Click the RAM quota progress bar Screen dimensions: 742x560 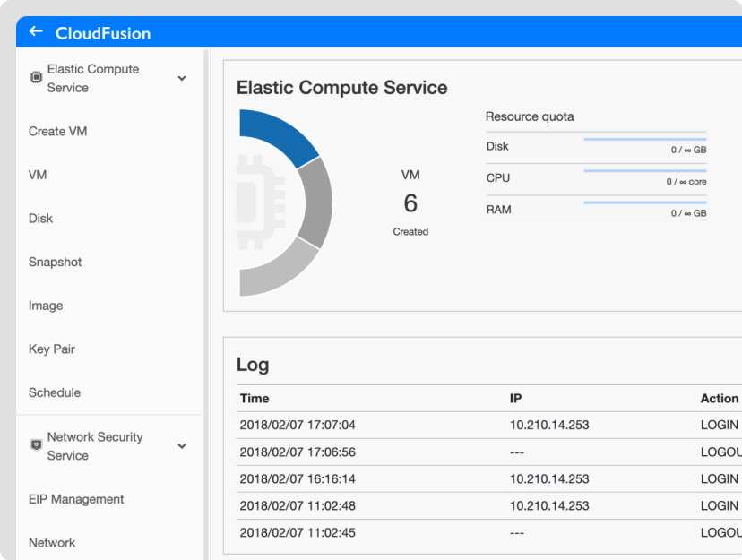click(644, 202)
